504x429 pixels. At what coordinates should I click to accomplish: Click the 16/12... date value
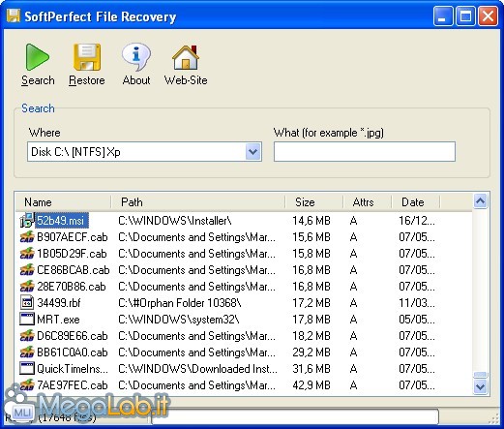tap(417, 221)
